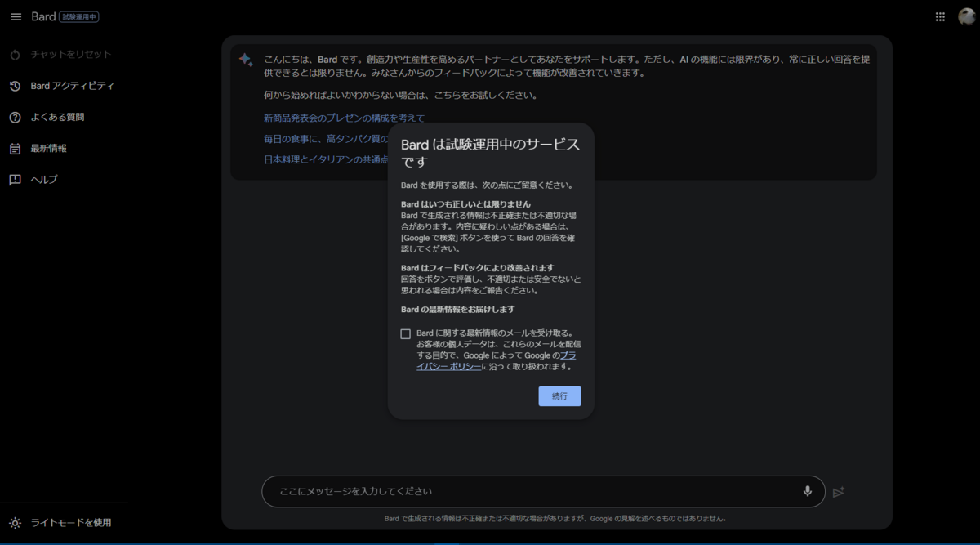Open Bard アクティビティ
Viewport: 980px width, 545px height.
pyautogui.click(x=73, y=86)
